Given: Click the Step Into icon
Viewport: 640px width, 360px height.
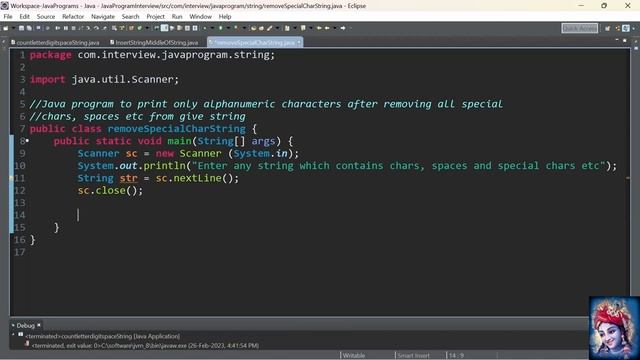Looking at the screenshot, I should coord(88,28).
